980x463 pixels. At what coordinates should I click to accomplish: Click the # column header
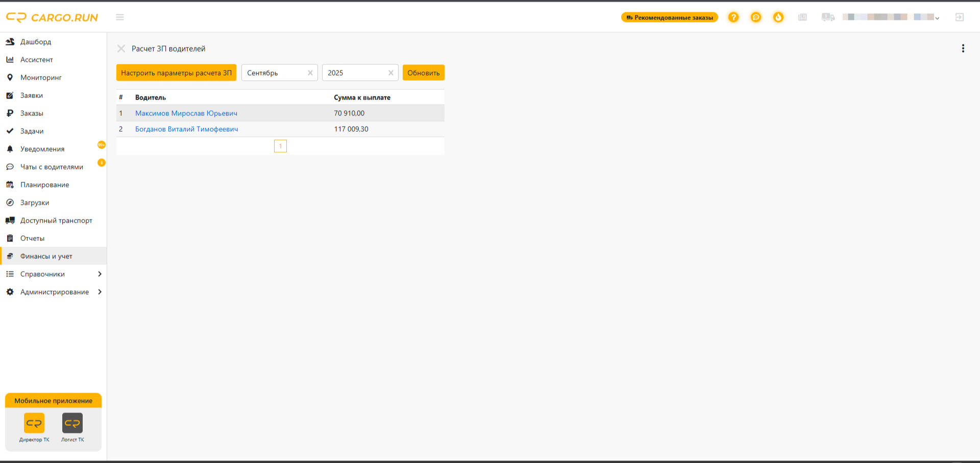121,98
